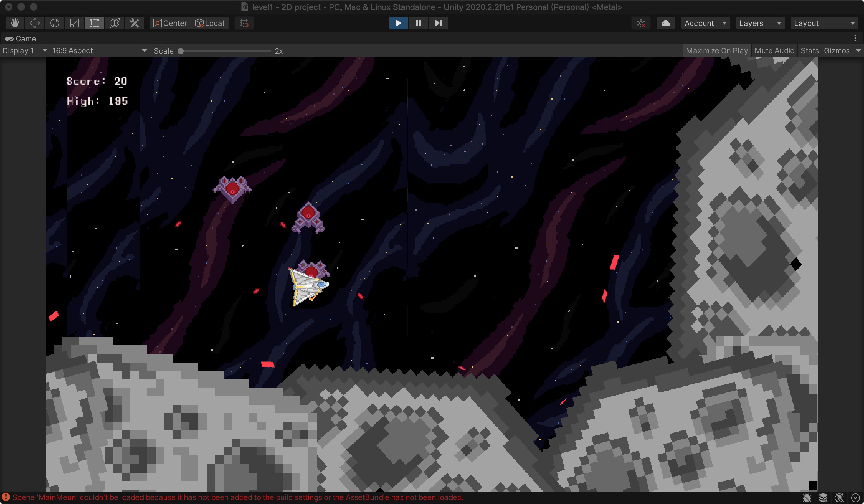Viewport: 864px width, 504px height.
Task: Select the Hand tool in the toolbar
Action: coord(14,23)
